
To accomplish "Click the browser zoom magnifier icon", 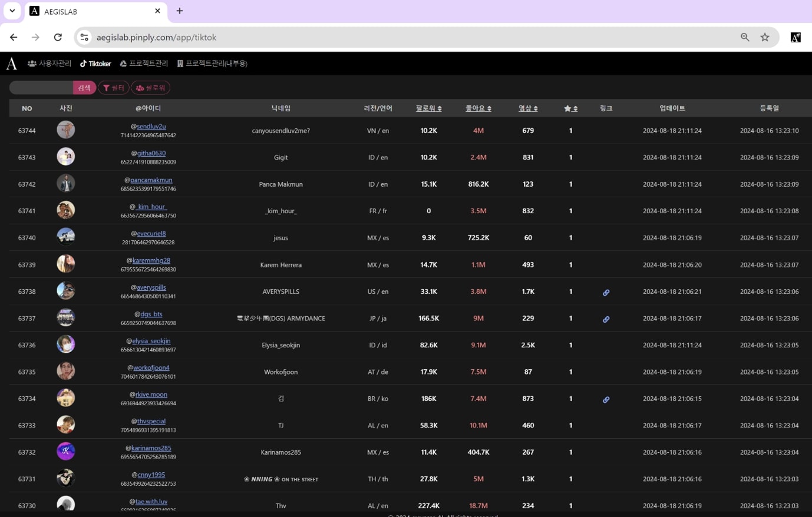I will (x=745, y=37).
